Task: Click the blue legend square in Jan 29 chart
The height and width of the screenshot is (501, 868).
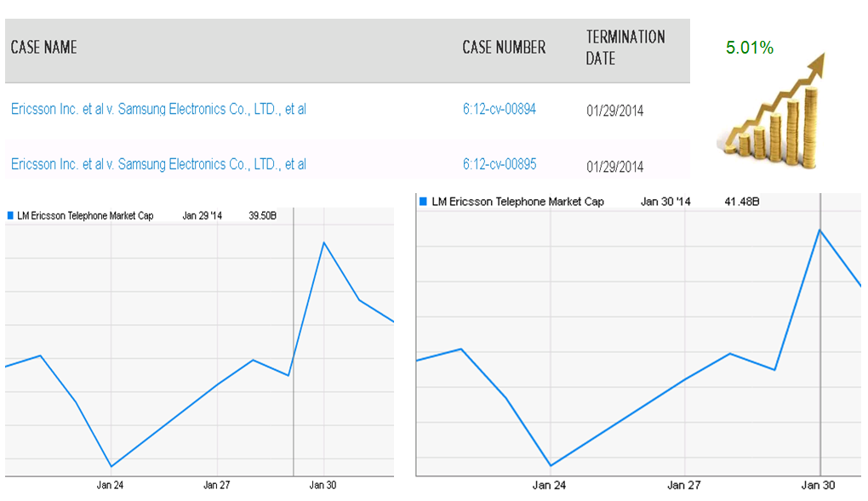Action: pos(10,215)
